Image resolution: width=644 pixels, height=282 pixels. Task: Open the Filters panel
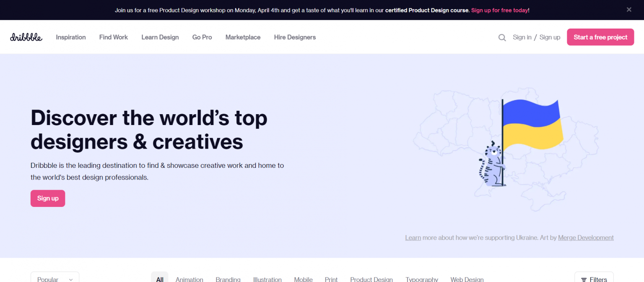594,279
